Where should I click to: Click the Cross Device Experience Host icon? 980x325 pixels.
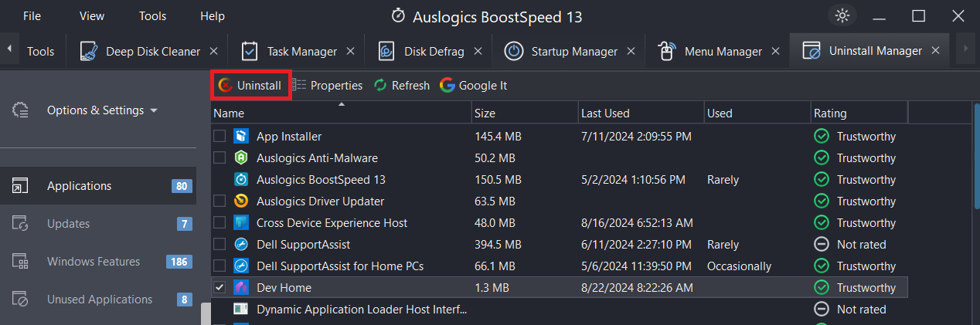(241, 222)
